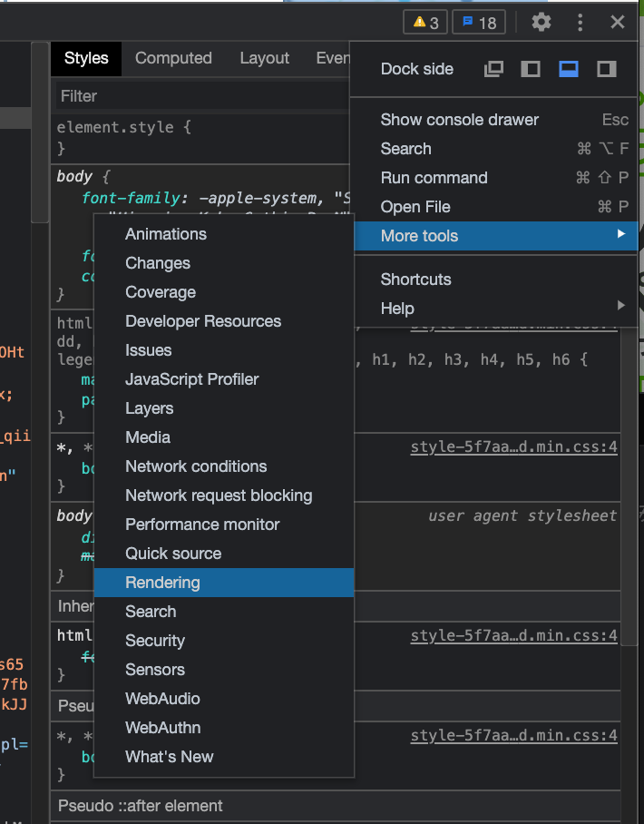
Task: Select Sensors from More tools list
Action: 155,670
